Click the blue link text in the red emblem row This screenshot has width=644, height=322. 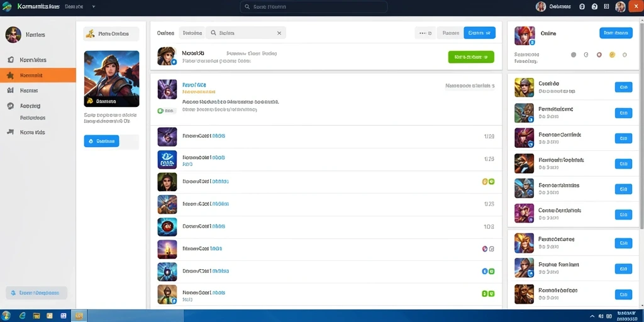point(218,226)
